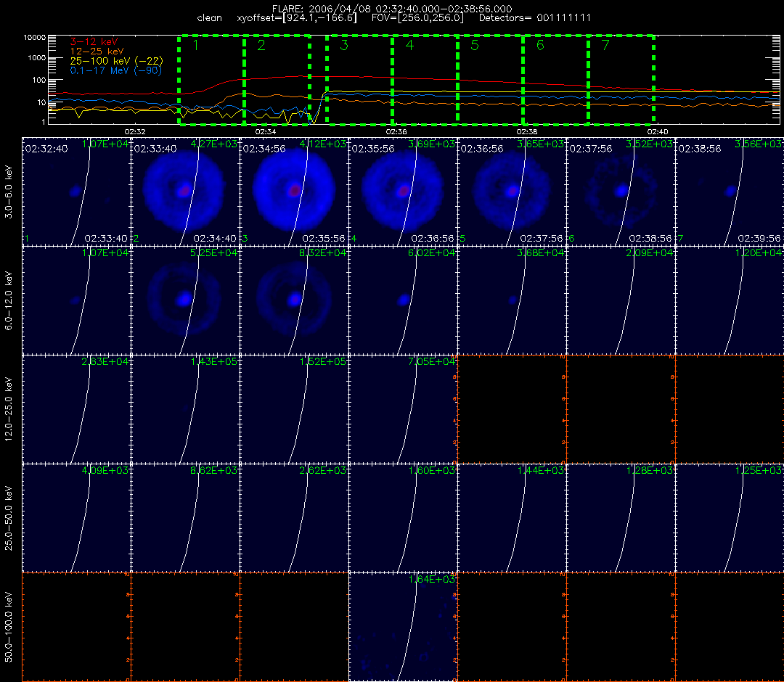Click the '3.0-6.0 keV' row label
Image resolution: width=784 pixels, height=682 pixels.
(x=9, y=192)
